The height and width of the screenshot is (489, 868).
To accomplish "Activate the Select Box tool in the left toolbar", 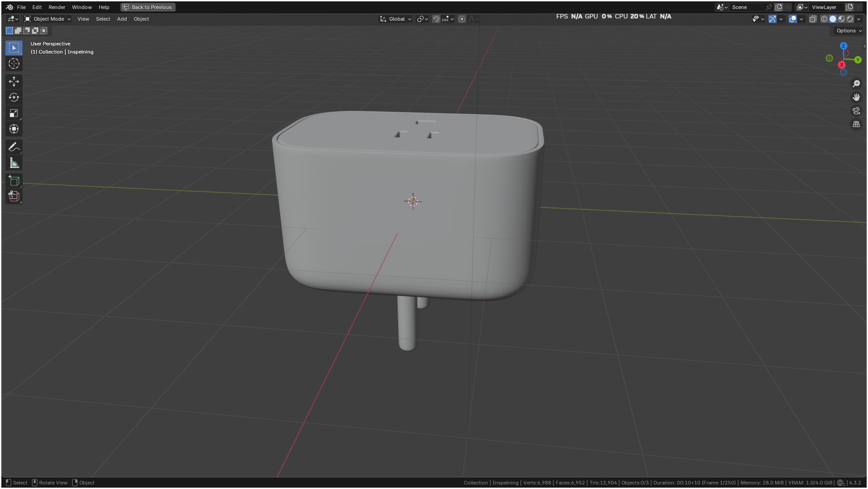I will pyautogui.click(x=14, y=48).
